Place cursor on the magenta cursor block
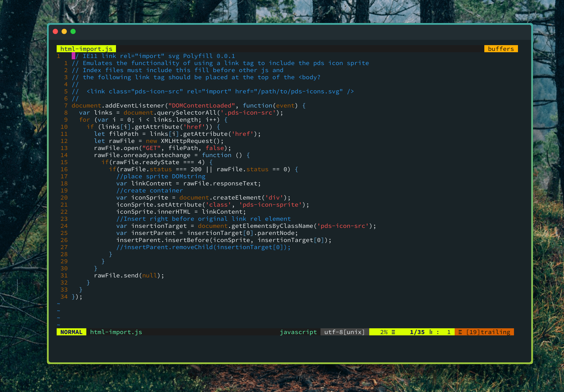 point(73,56)
